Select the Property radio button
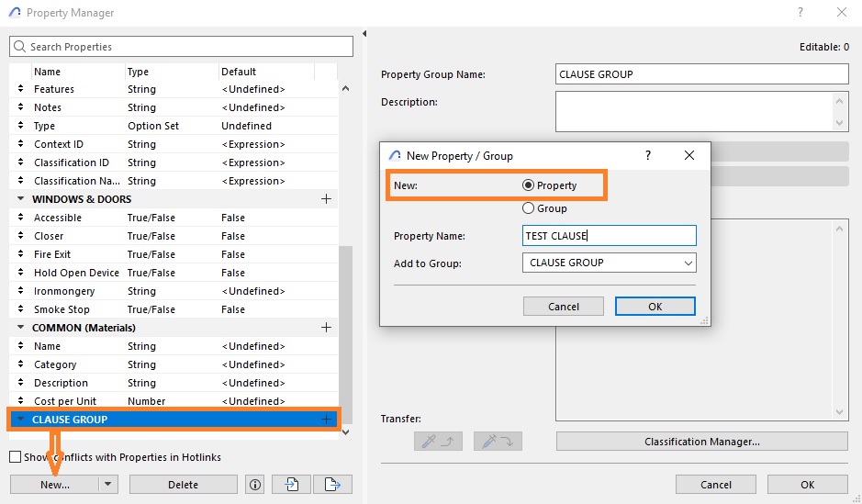The width and height of the screenshot is (862, 504). pyautogui.click(x=528, y=185)
